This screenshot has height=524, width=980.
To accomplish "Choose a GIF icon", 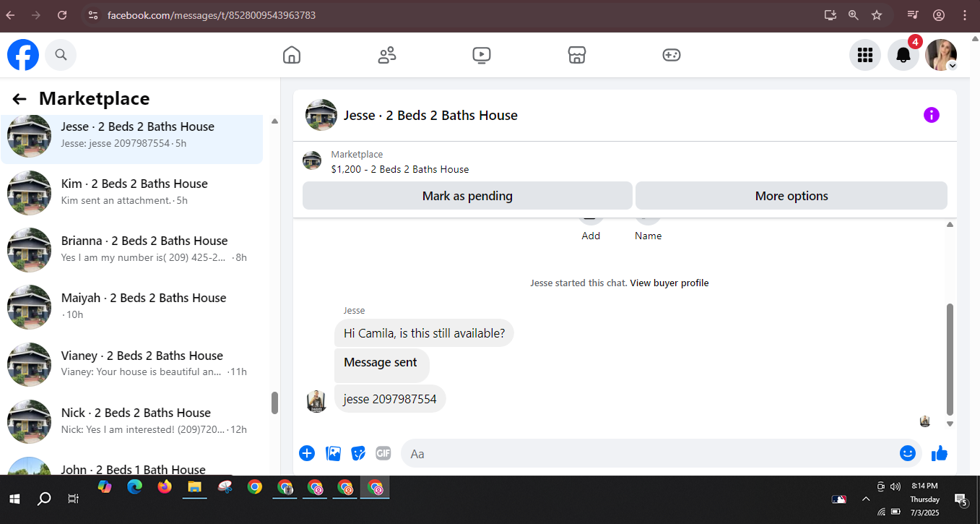I will coord(383,453).
